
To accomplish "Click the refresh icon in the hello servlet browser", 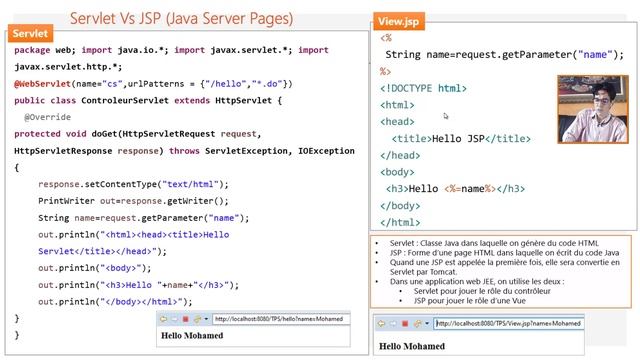I will pos(197,319).
